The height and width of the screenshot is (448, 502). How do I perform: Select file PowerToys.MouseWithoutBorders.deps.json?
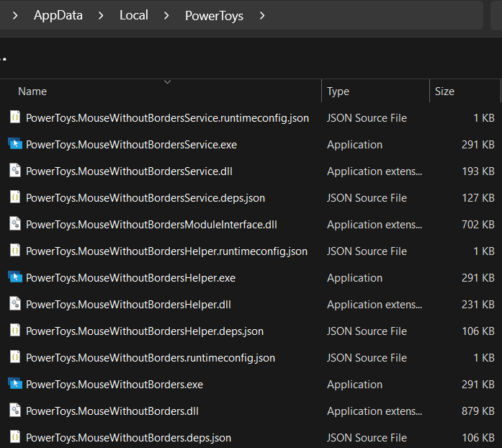128,438
